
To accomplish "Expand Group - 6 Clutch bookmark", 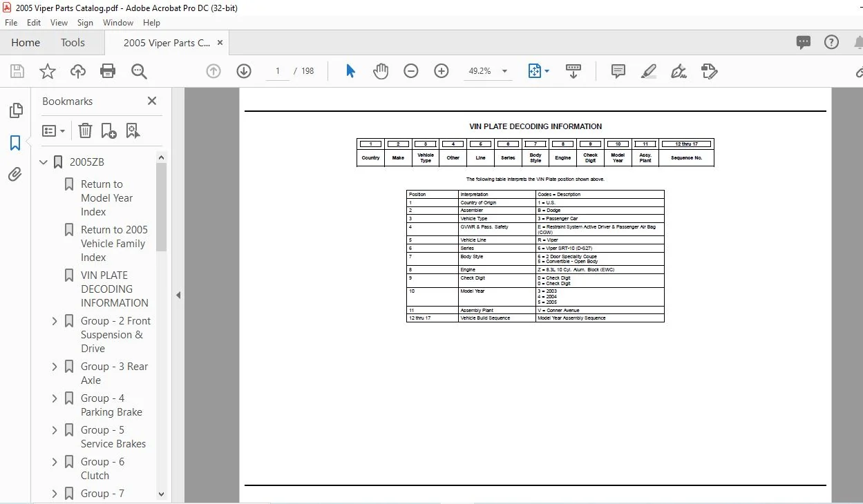I will coord(55,462).
